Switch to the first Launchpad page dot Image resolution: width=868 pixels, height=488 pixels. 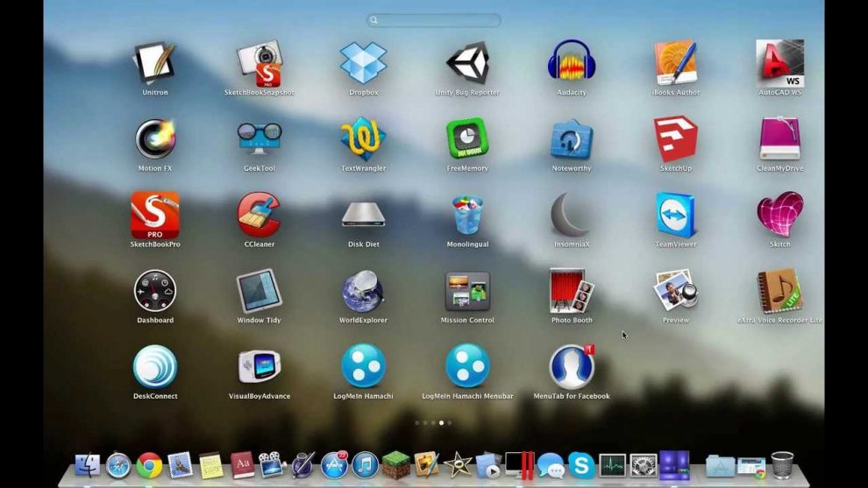(417, 423)
